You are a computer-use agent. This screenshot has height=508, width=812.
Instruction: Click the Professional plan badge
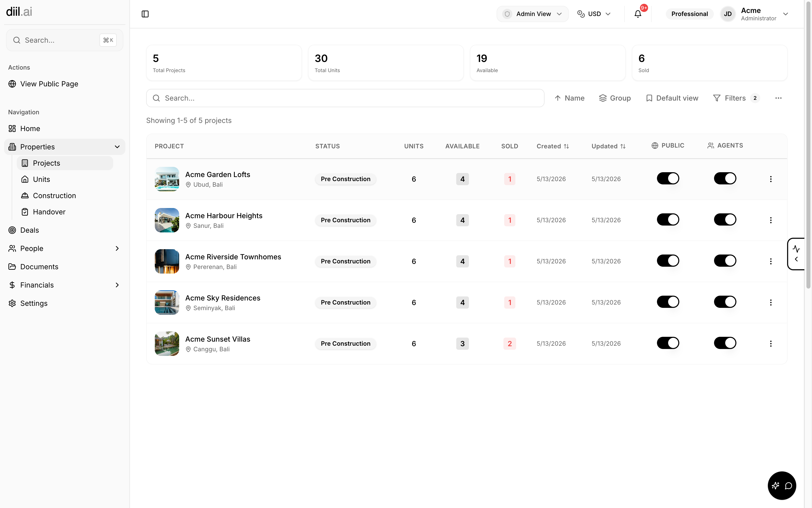[689, 14]
